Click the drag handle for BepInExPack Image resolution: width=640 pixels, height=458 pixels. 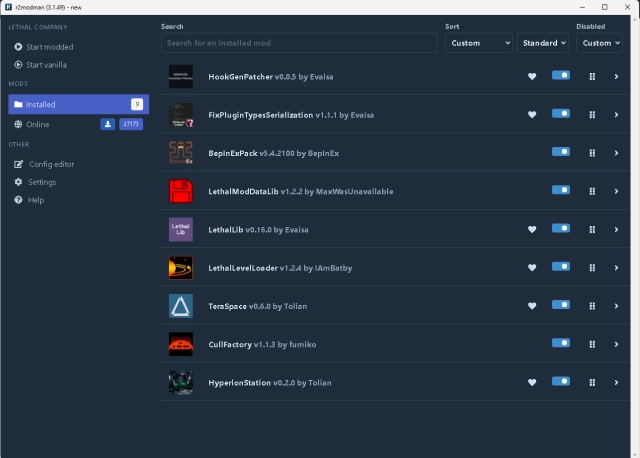pyautogui.click(x=592, y=153)
